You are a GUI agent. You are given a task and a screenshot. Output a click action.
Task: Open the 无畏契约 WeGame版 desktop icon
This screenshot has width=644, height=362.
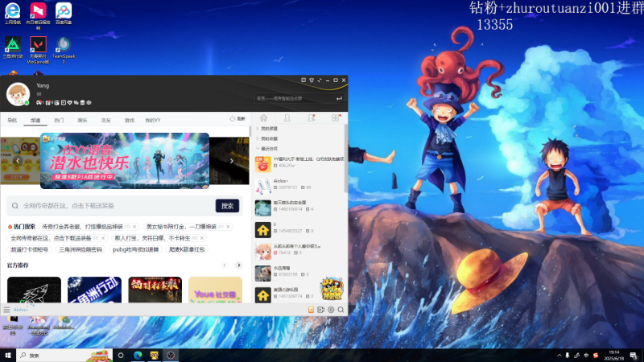click(x=38, y=50)
